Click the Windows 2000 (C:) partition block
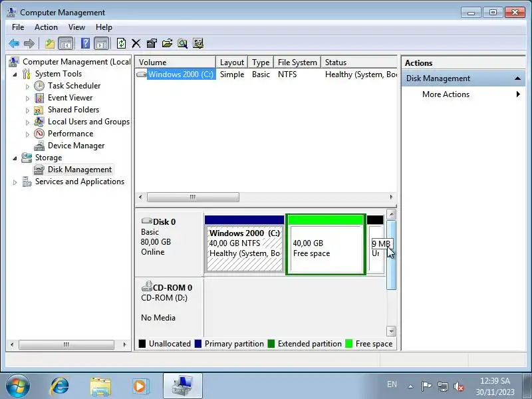Image resolution: width=532 pixels, height=399 pixels. coord(244,243)
